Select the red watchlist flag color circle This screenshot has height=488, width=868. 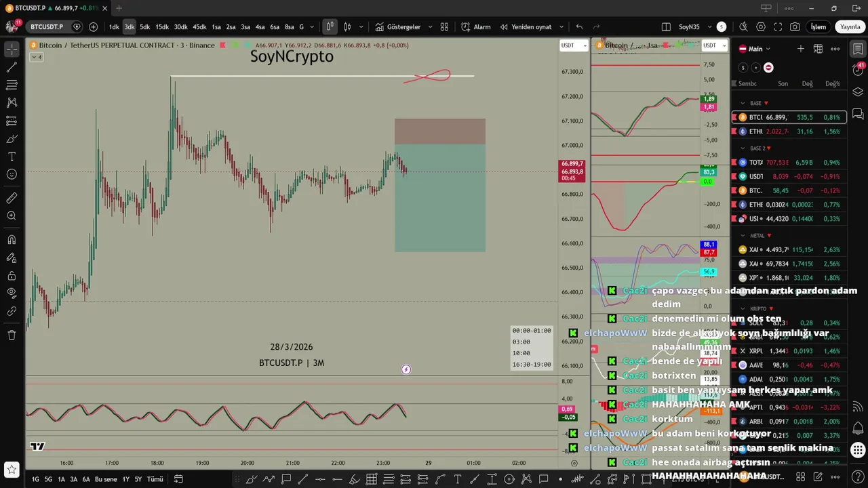[x=768, y=68]
